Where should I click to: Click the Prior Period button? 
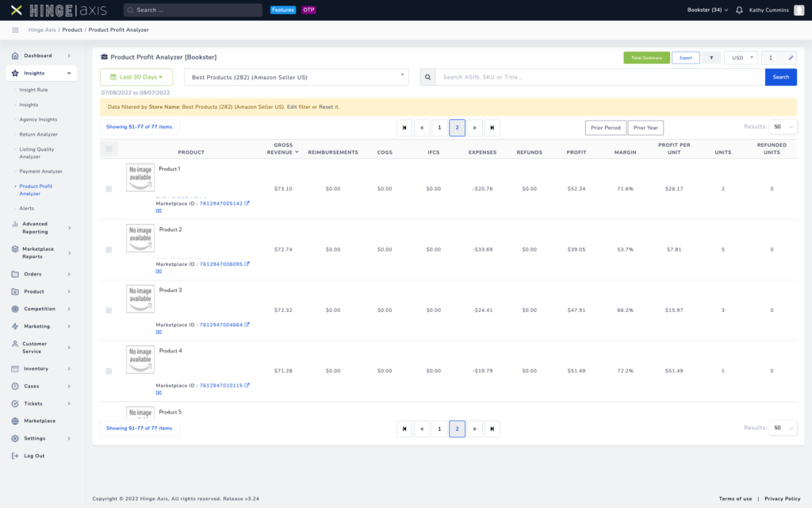[x=605, y=128]
